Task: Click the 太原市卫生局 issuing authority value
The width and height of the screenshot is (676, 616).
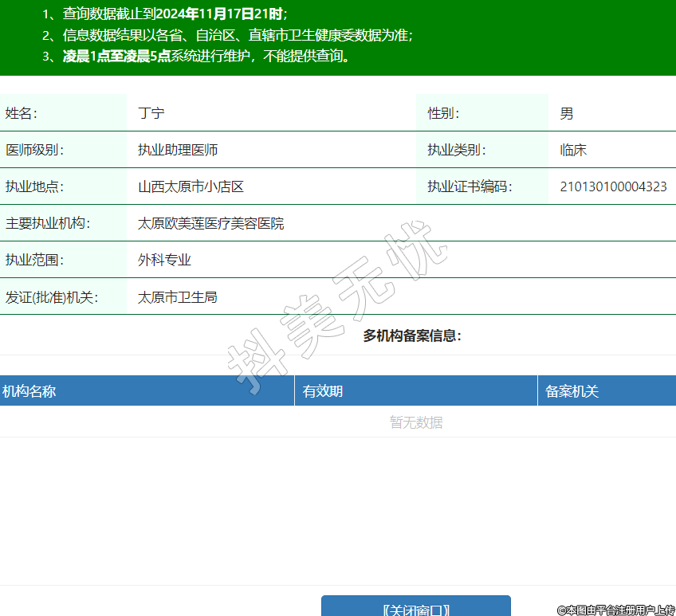Action: [177, 297]
